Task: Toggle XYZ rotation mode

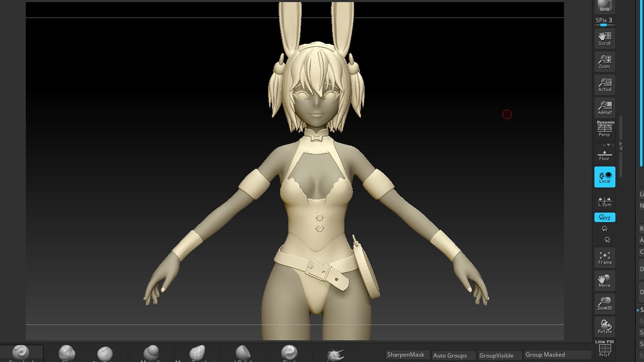Action: click(604, 218)
